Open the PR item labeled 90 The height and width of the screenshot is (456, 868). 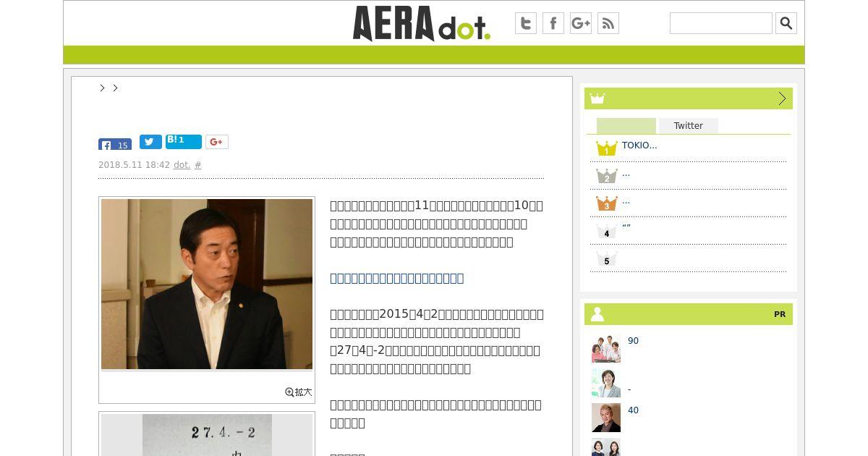(633, 341)
